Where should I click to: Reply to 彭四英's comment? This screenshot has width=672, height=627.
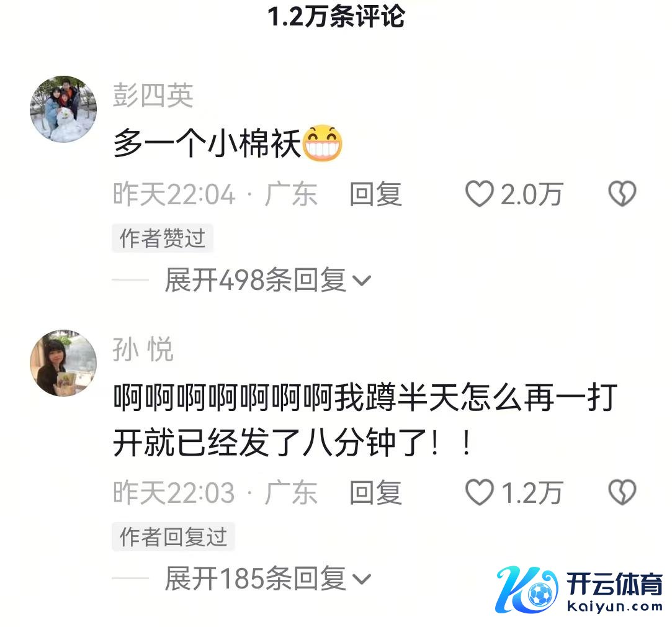coord(375,194)
